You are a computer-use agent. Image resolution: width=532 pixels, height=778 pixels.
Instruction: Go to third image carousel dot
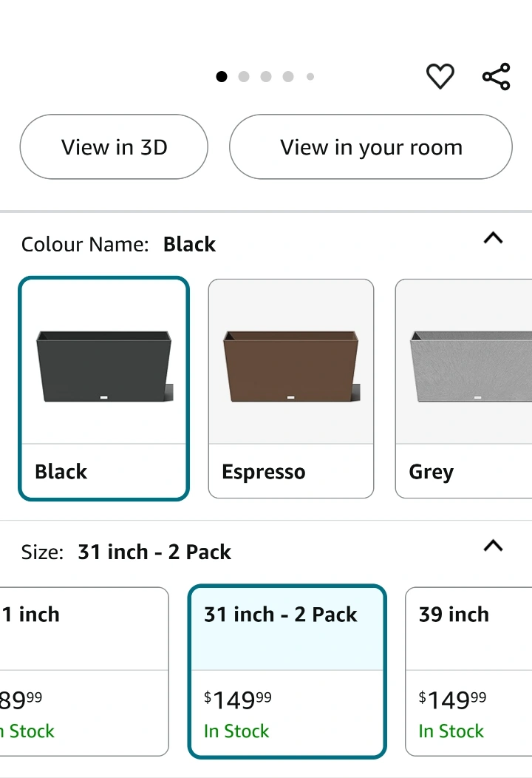(x=266, y=76)
